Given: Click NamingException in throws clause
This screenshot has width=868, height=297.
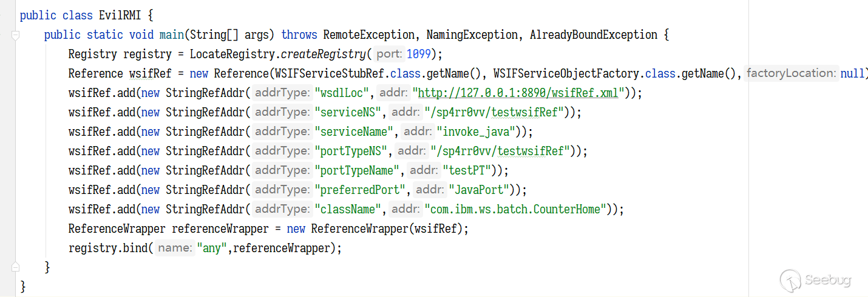Looking at the screenshot, I should click(x=472, y=35).
